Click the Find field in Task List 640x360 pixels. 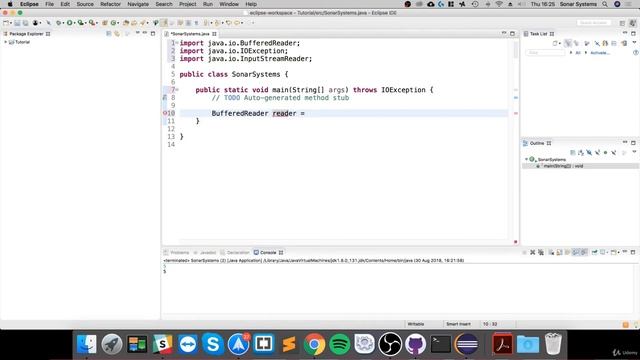click(545, 53)
